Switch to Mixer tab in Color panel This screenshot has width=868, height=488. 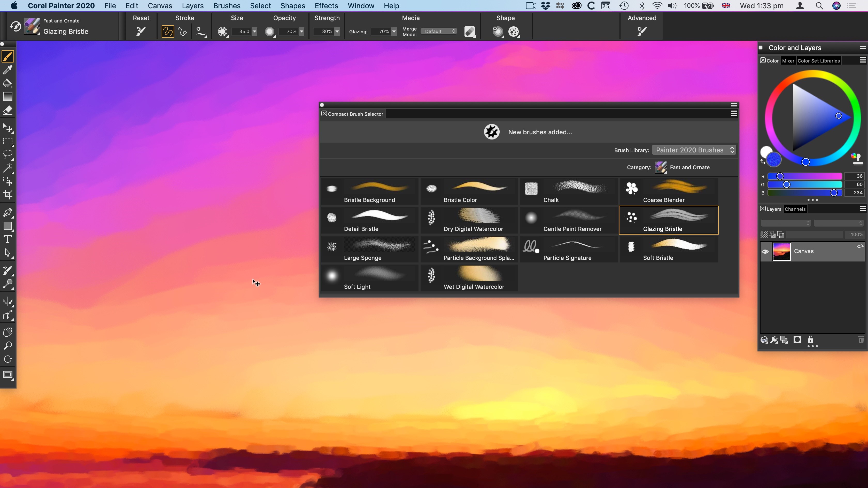pyautogui.click(x=788, y=61)
